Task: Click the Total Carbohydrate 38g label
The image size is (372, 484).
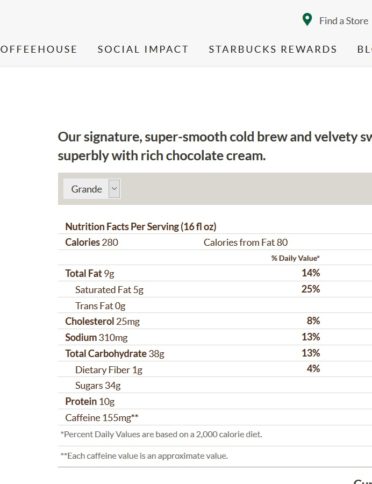Action: tap(115, 353)
